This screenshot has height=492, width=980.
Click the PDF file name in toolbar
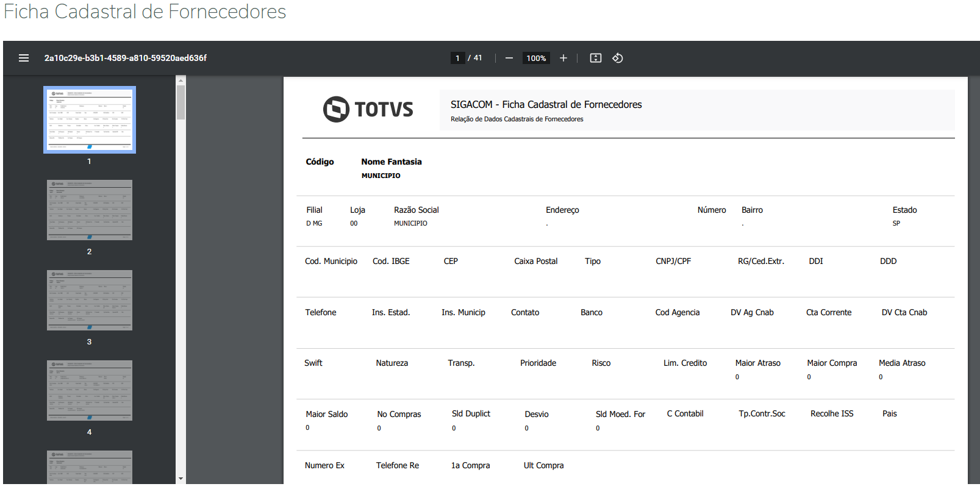pyautogui.click(x=126, y=58)
